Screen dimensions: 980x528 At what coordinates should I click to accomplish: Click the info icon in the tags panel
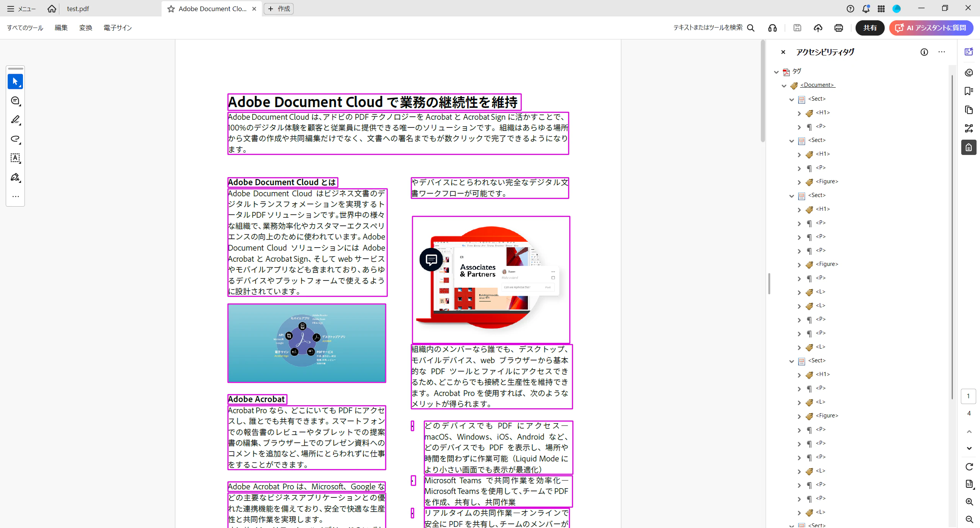pyautogui.click(x=924, y=52)
